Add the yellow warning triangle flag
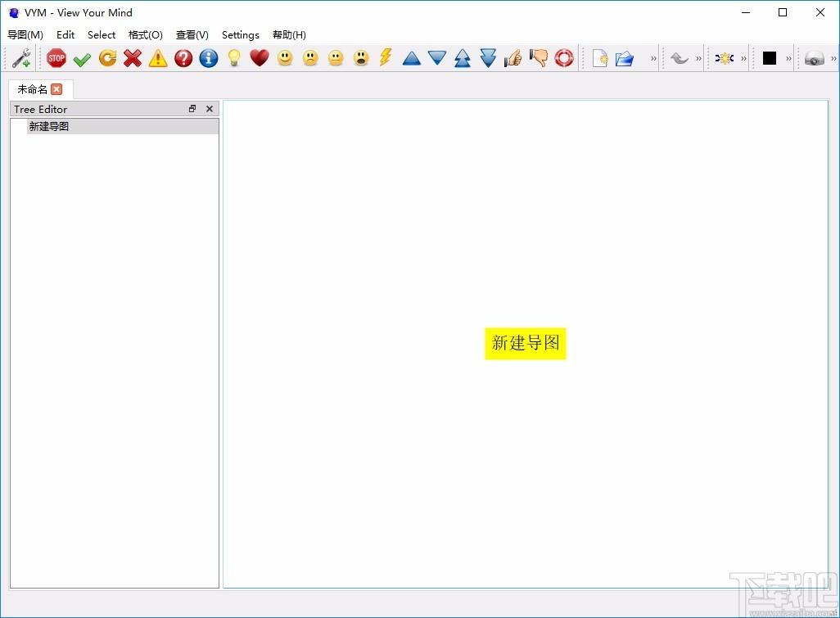Image resolution: width=840 pixels, height=618 pixels. (x=158, y=58)
